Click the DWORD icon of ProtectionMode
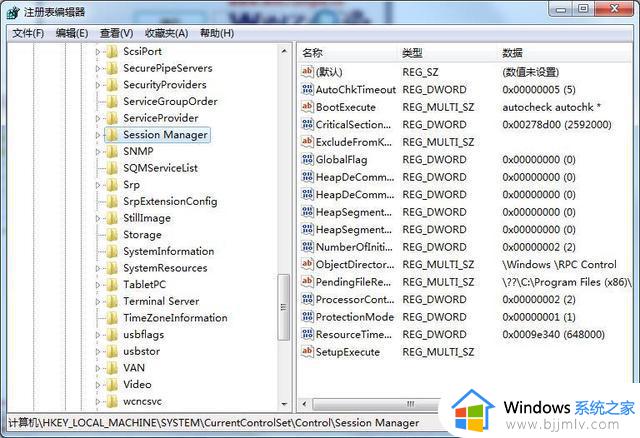This screenshot has width=640, height=438. pyautogui.click(x=307, y=317)
